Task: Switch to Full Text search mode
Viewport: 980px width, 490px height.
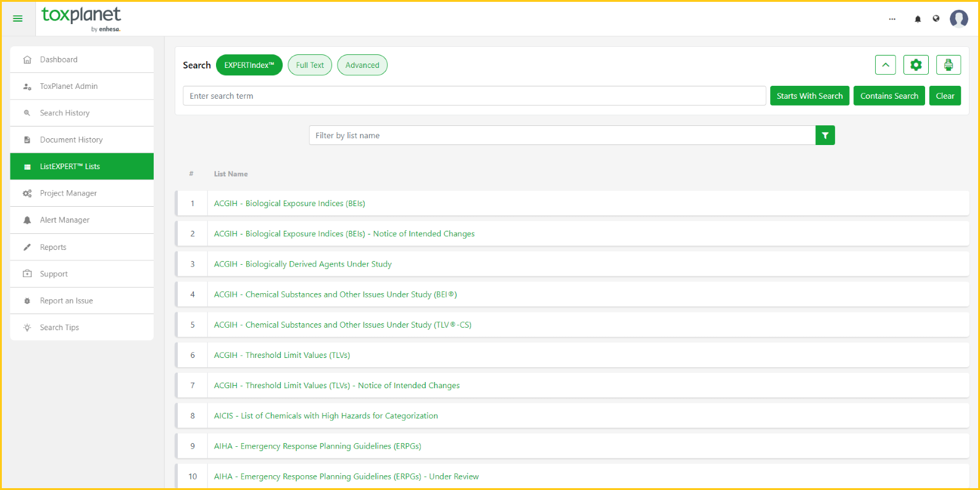Action: [310, 65]
